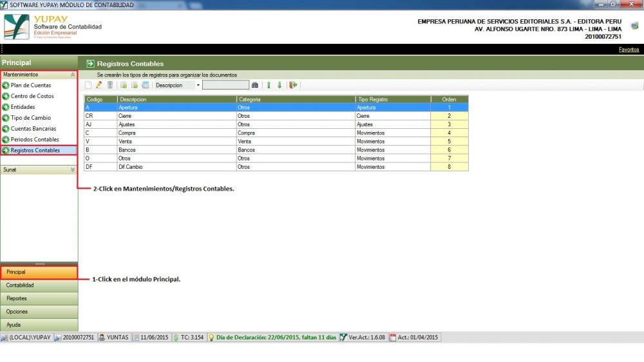Sort by the Descripcion column header

[176, 99]
